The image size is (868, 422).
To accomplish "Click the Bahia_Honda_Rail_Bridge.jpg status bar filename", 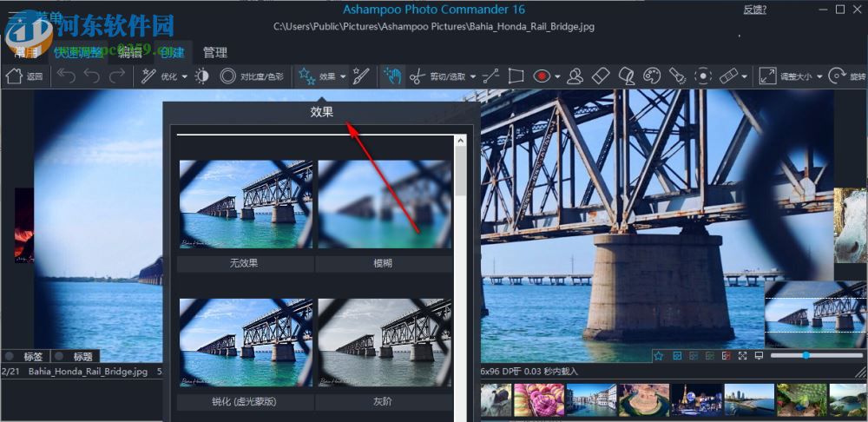I will coord(88,372).
